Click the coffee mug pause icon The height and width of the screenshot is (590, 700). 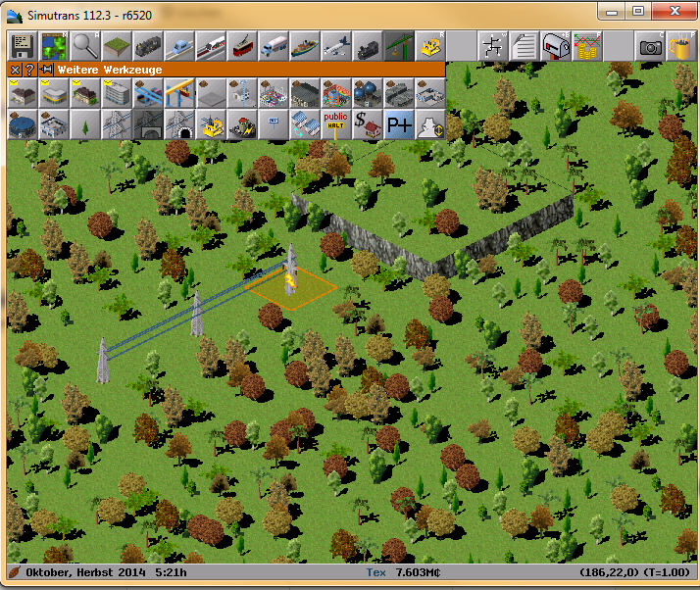coord(679,46)
